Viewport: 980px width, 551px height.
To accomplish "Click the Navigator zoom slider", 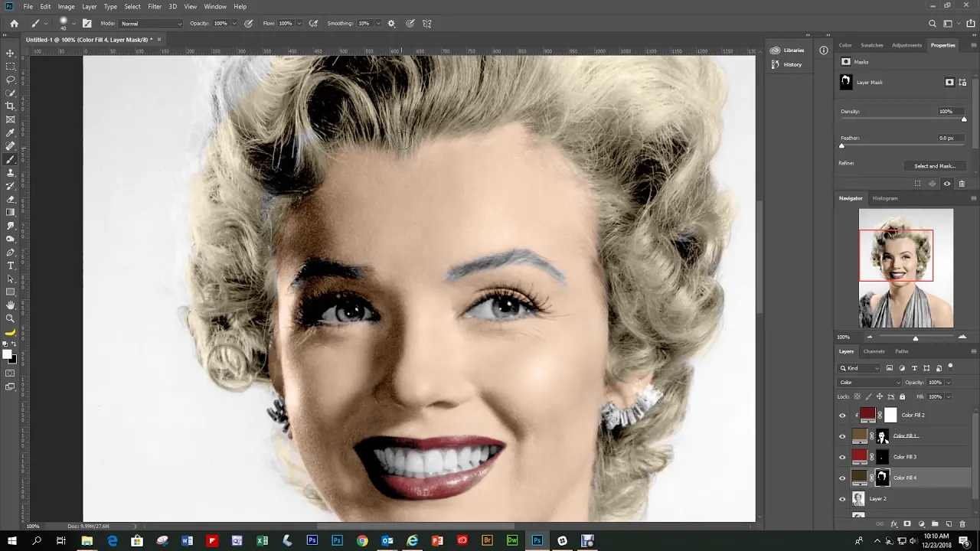I will pos(916,337).
